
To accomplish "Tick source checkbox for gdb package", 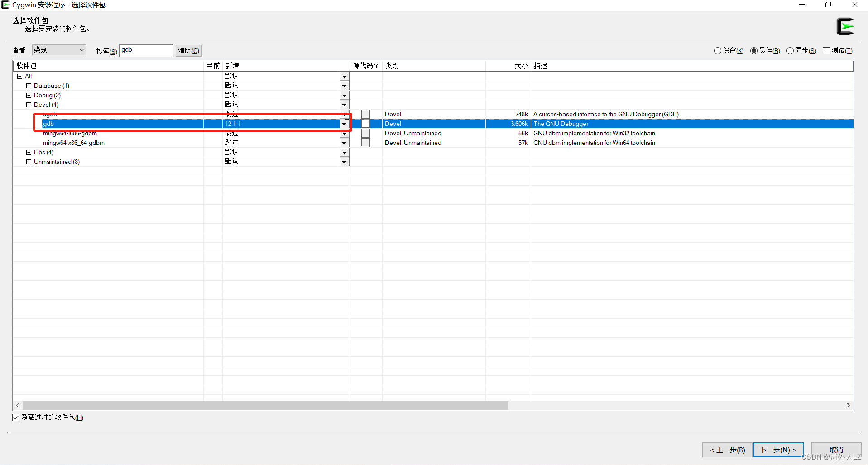I will (365, 124).
